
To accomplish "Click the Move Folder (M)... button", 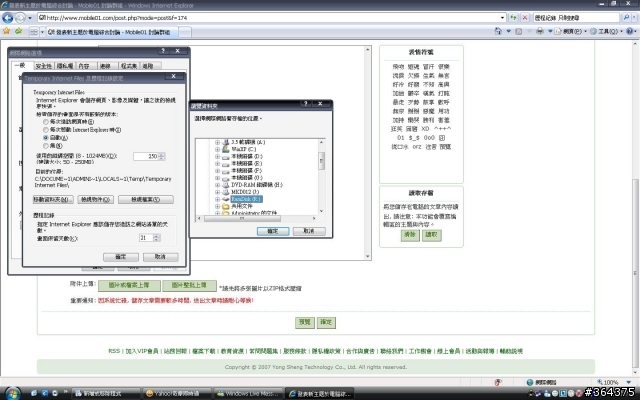I will 53,200.
